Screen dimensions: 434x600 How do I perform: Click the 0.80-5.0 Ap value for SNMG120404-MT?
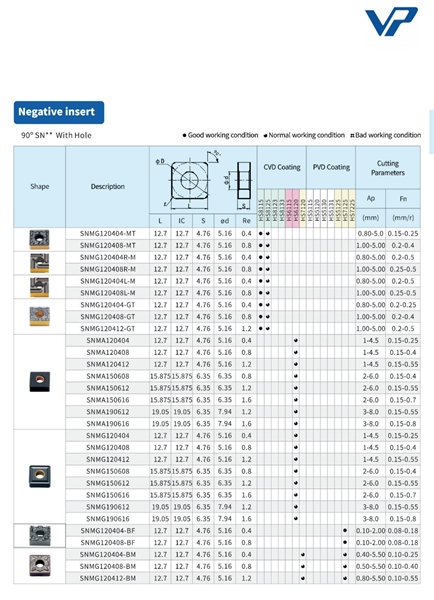[x=370, y=233]
